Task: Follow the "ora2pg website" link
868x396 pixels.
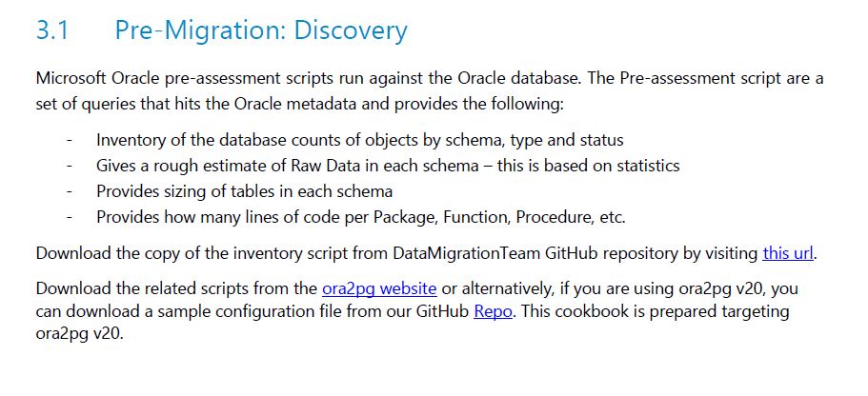Action: (x=380, y=288)
